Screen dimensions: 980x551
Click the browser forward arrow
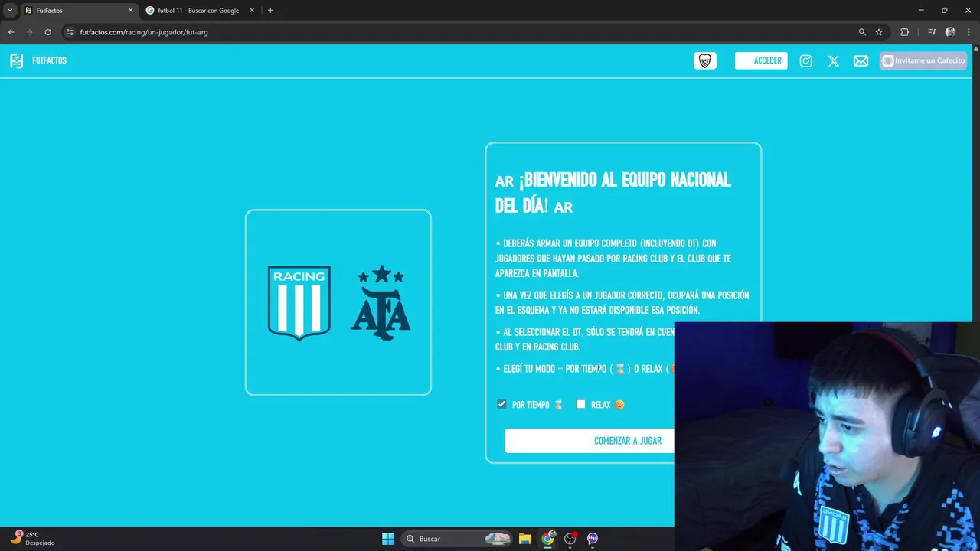click(x=30, y=32)
